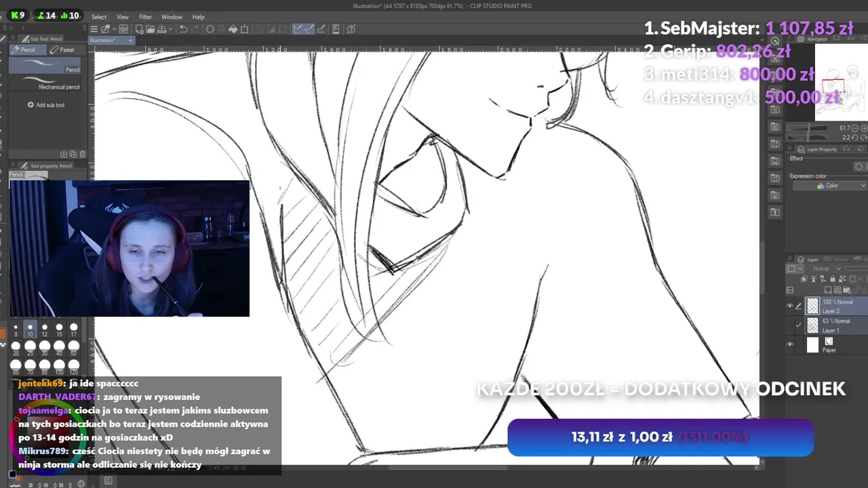This screenshot has width=868, height=488.
Task: Rotate canvas right in Navigator
Action: click(x=864, y=138)
